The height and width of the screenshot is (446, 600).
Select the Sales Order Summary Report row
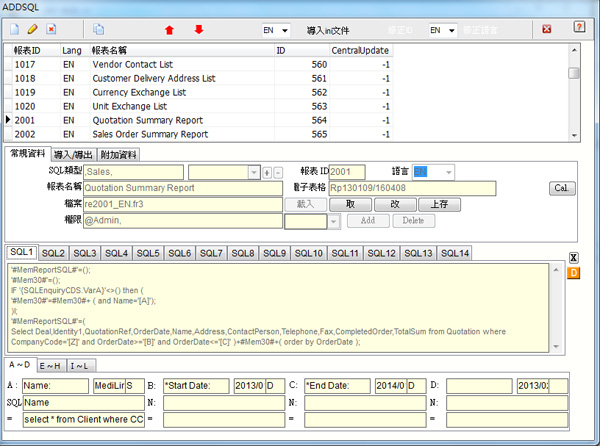199,134
